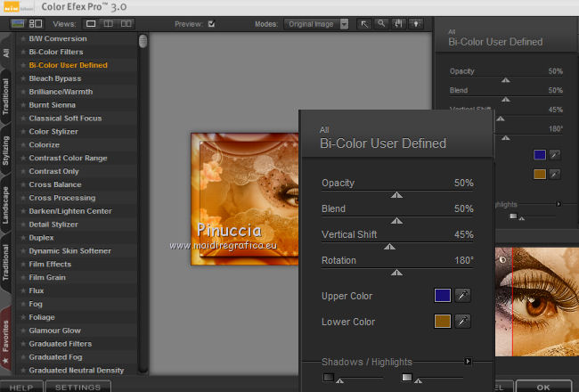This screenshot has height=392, width=579.
Task: Select the Cross Processing filter
Action: 62,198
